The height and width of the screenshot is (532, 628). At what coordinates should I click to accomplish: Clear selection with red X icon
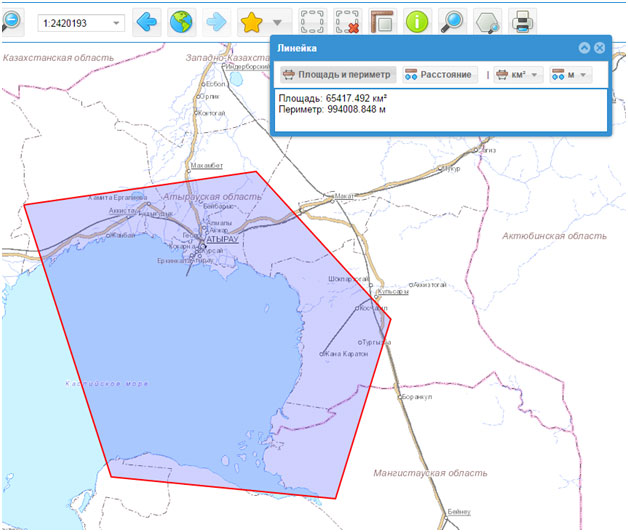(x=347, y=21)
